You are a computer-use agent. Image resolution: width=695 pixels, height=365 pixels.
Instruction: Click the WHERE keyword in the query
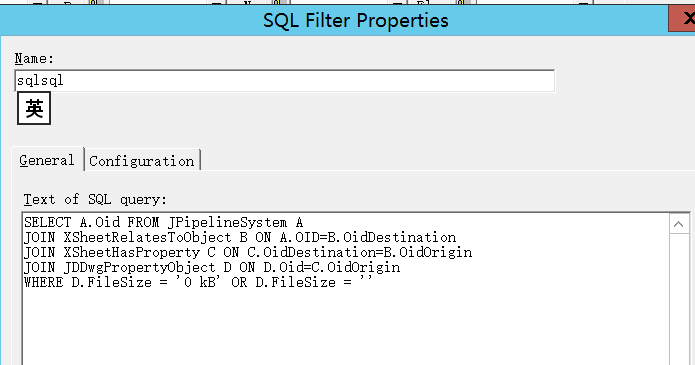pos(43,283)
